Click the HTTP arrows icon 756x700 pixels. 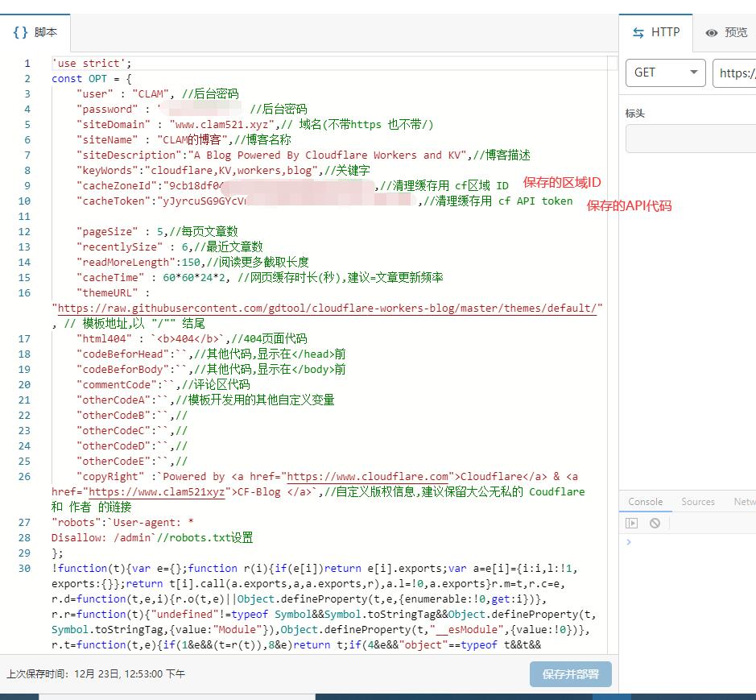(638, 33)
